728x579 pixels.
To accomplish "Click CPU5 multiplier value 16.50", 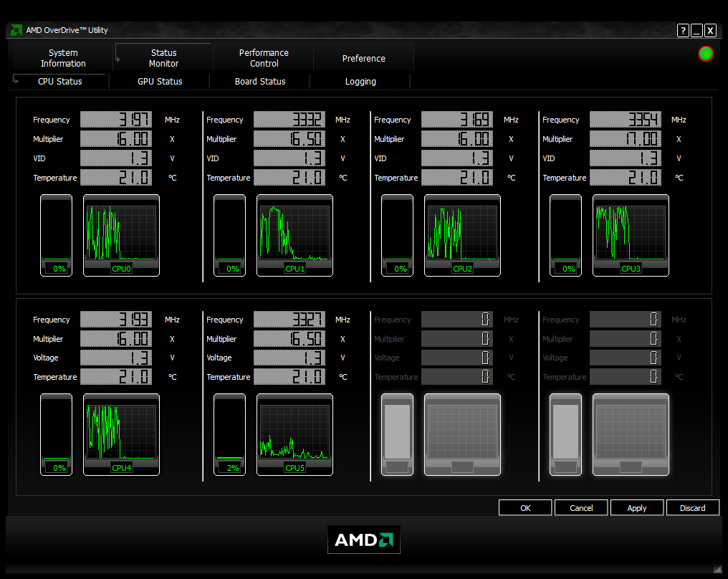I will pyautogui.click(x=289, y=339).
